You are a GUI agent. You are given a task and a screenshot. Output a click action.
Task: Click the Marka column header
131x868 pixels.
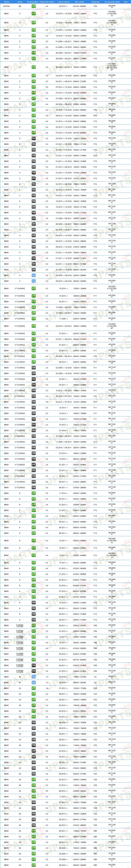pyautogui.click(x=6, y=2)
